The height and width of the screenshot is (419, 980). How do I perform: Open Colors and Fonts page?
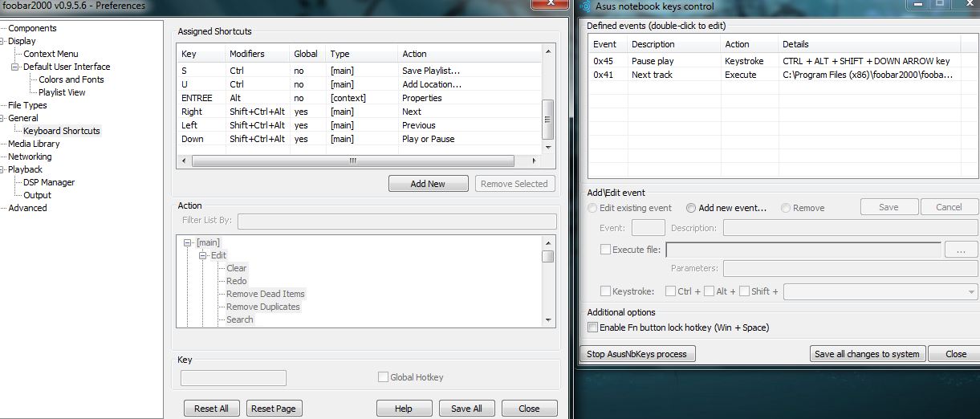pos(71,79)
